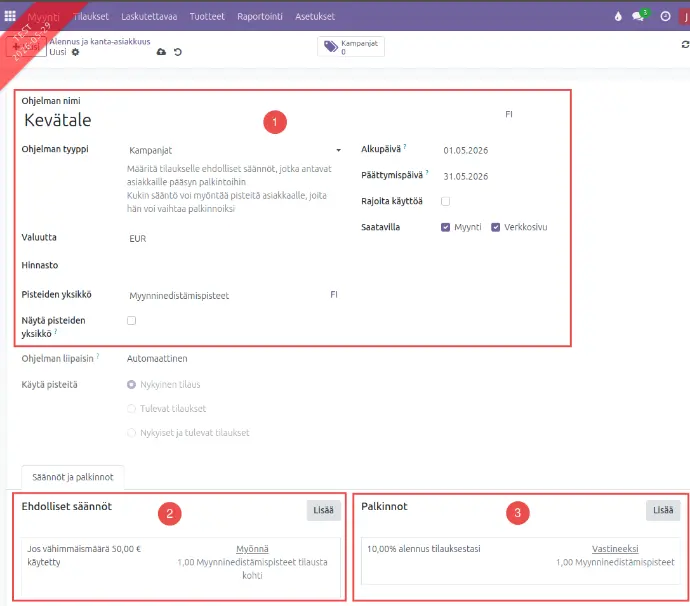Viewport: 690px width, 606px height.
Task: Click the droplet debug icon
Action: [x=618, y=16]
